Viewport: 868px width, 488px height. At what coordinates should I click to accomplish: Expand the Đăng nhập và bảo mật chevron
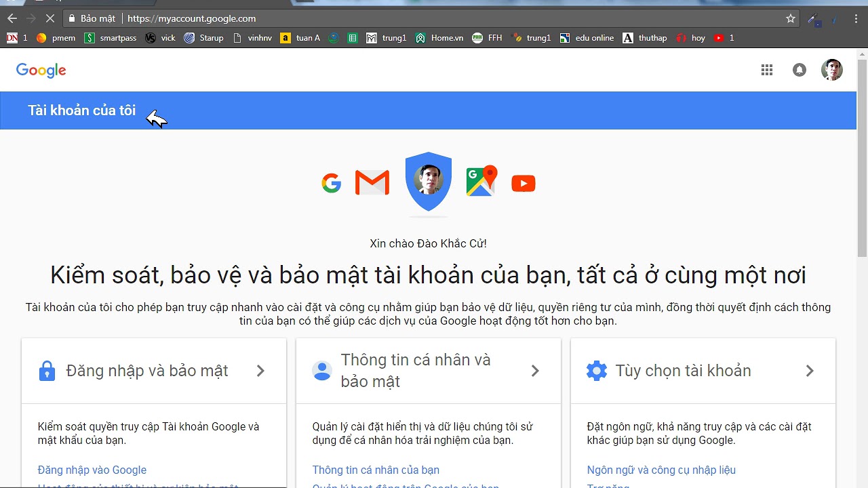(x=260, y=371)
